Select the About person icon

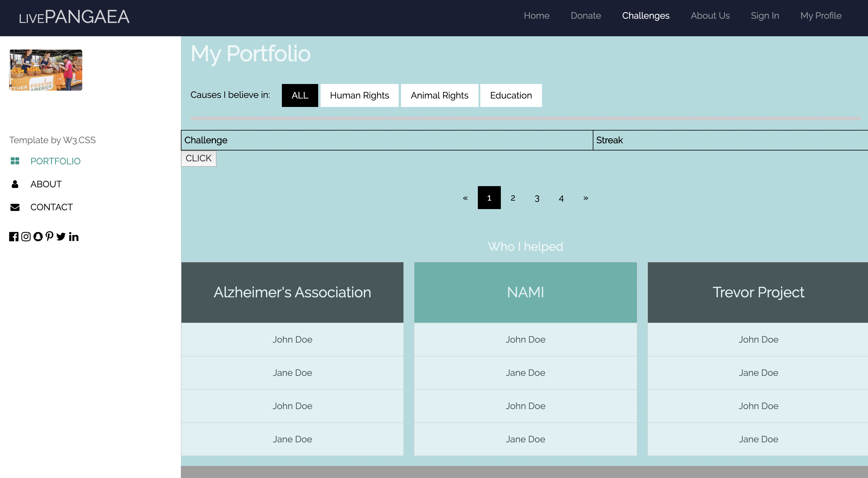[x=15, y=184]
